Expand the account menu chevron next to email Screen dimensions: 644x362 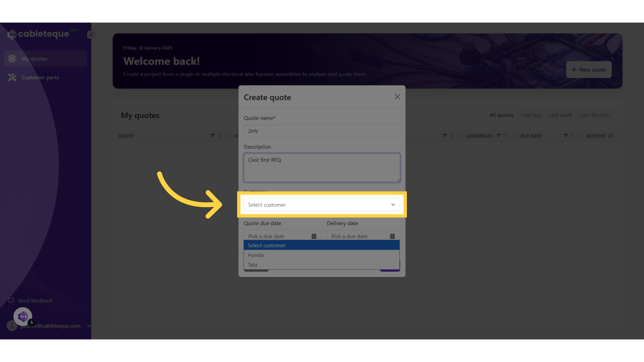pyautogui.click(x=89, y=325)
